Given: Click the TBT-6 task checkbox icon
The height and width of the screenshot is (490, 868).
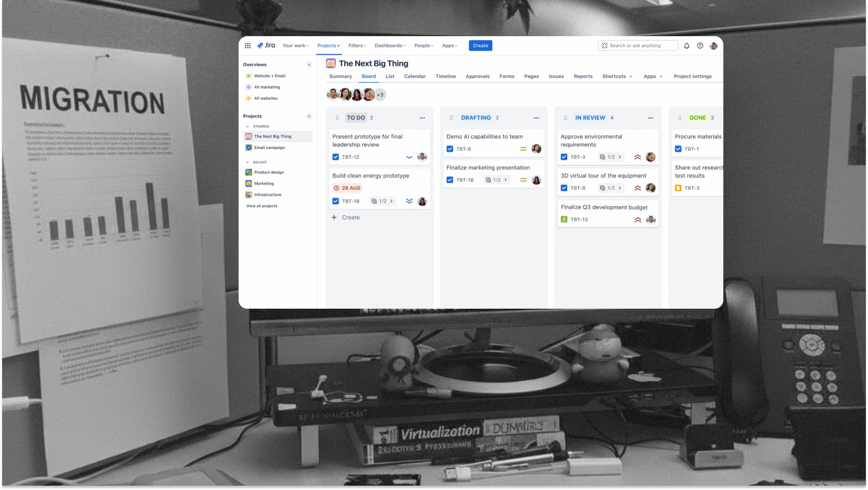Looking at the screenshot, I should (x=450, y=149).
